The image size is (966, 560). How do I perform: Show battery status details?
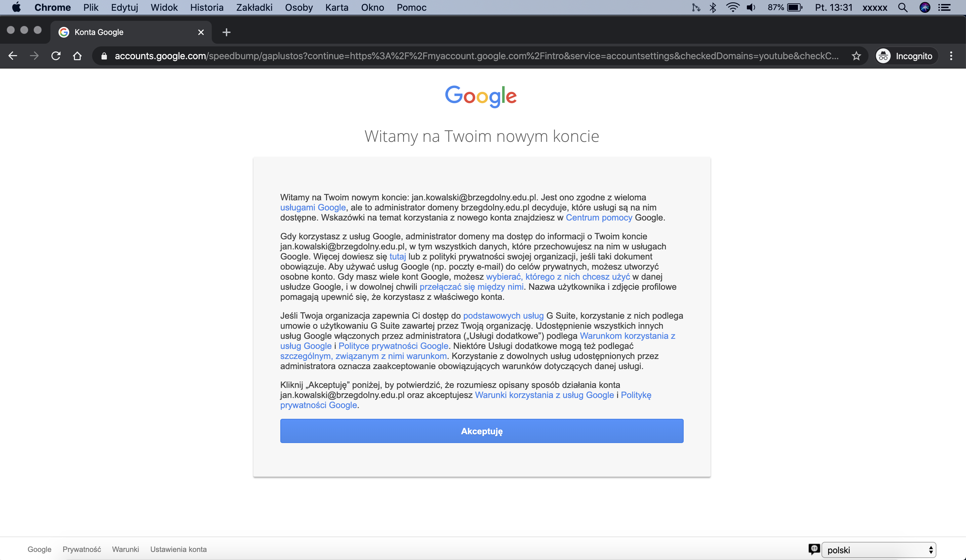[785, 7]
